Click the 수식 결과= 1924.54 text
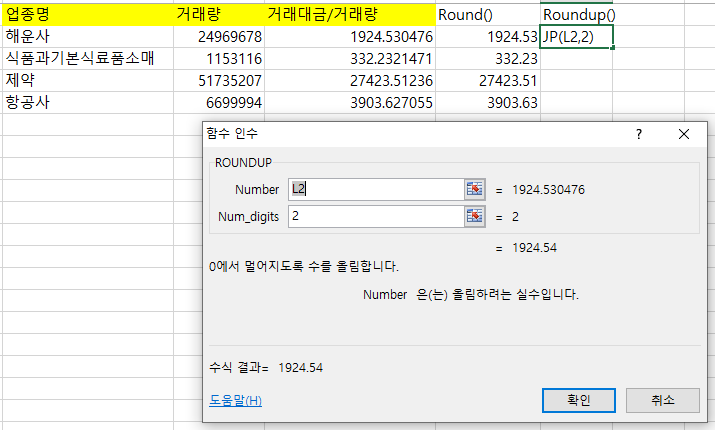 click(x=266, y=368)
